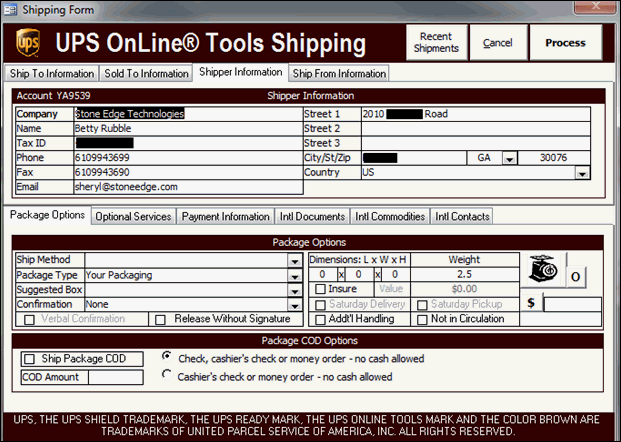This screenshot has height=442, width=621.
Task: Click the Process button
Action: click(x=566, y=42)
